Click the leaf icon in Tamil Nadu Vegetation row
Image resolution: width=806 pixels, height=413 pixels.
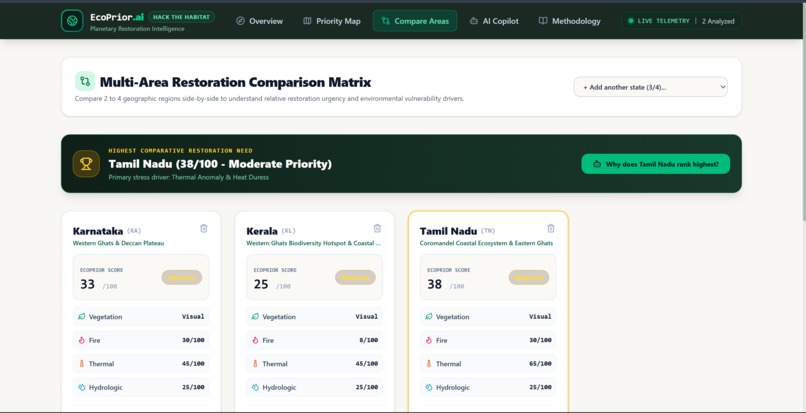click(x=429, y=316)
